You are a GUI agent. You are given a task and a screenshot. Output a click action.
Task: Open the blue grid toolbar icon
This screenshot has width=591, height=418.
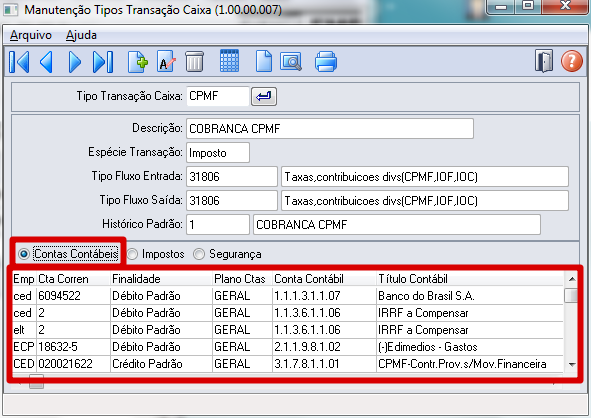229,61
